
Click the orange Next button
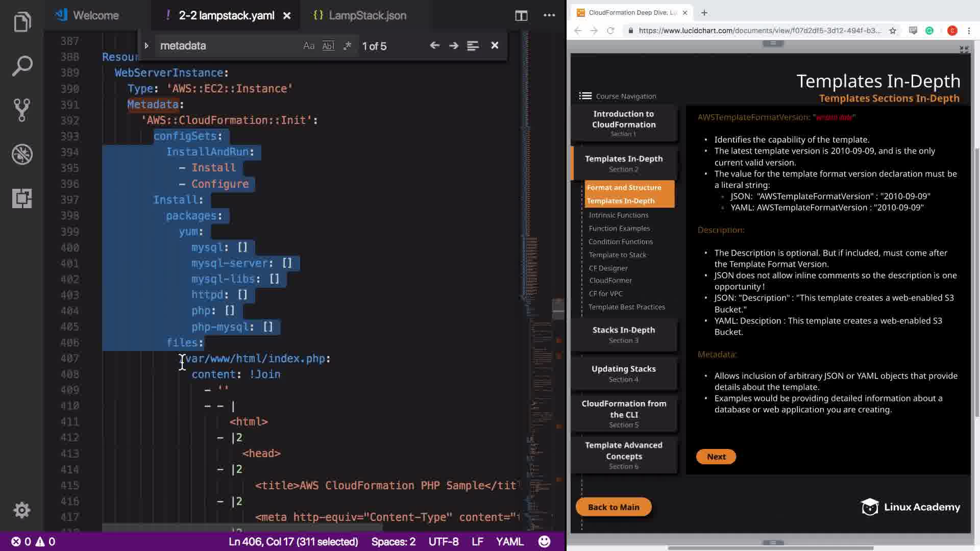pos(716,457)
